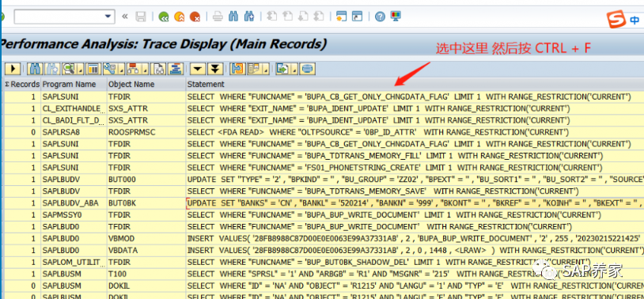
Task: Click the SELECT <FDA READ> statement row
Action: (x=415, y=132)
